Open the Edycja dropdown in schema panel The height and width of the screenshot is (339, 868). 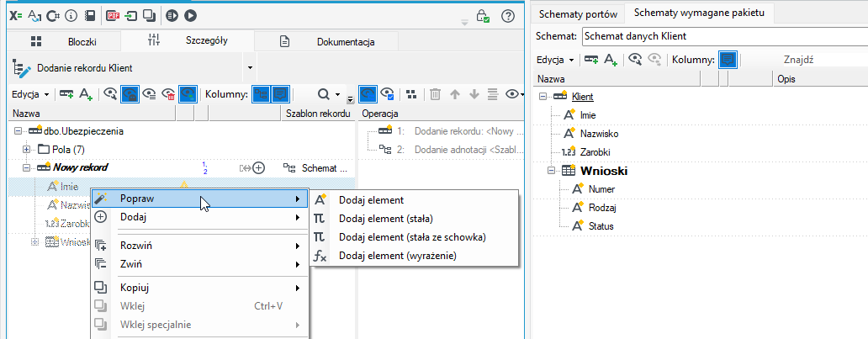(x=555, y=59)
